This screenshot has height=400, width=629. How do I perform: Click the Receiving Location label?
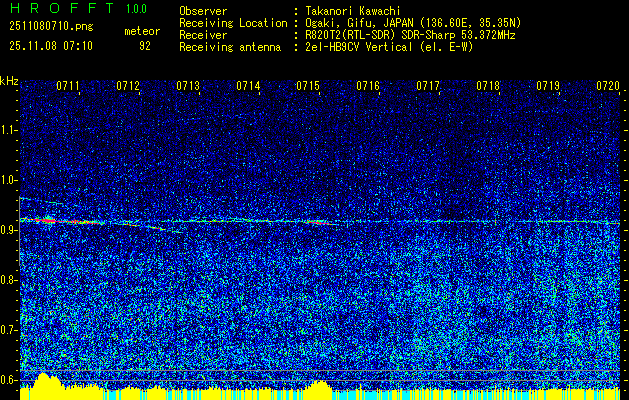(233, 23)
